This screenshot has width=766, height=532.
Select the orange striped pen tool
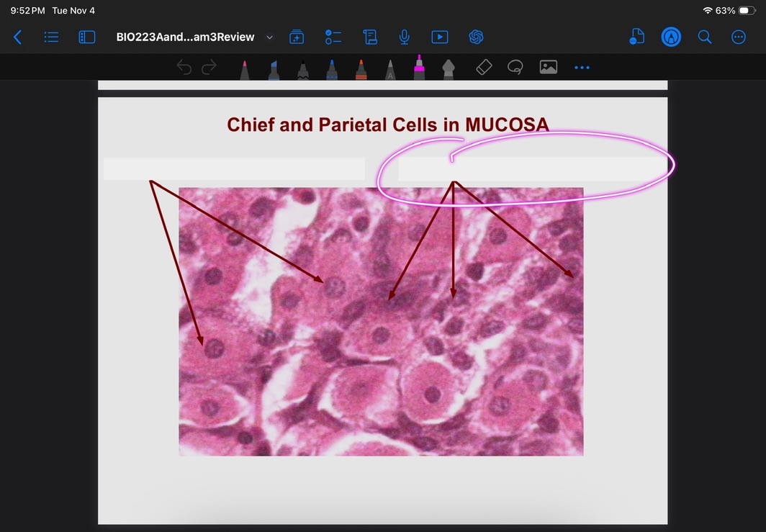(x=361, y=69)
